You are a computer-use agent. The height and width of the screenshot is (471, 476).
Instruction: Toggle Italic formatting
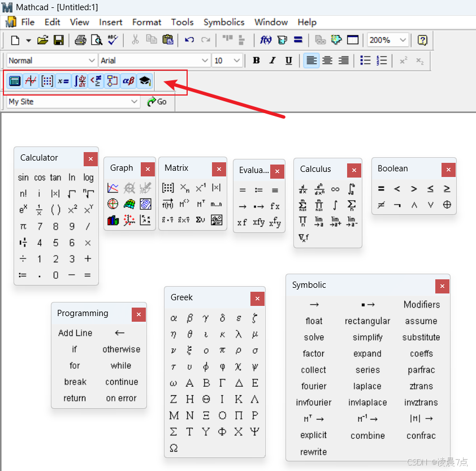coord(272,61)
